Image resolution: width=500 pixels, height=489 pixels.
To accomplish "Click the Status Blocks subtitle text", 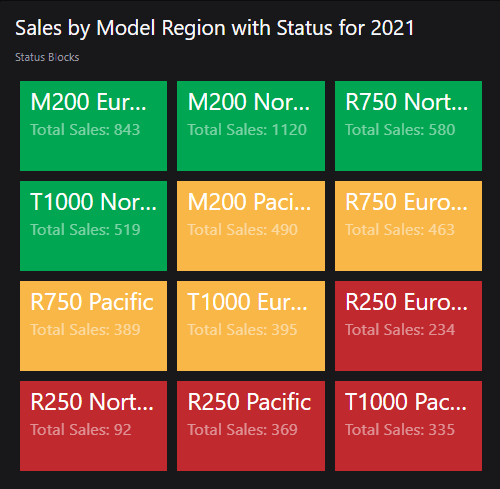I will click(x=47, y=57).
